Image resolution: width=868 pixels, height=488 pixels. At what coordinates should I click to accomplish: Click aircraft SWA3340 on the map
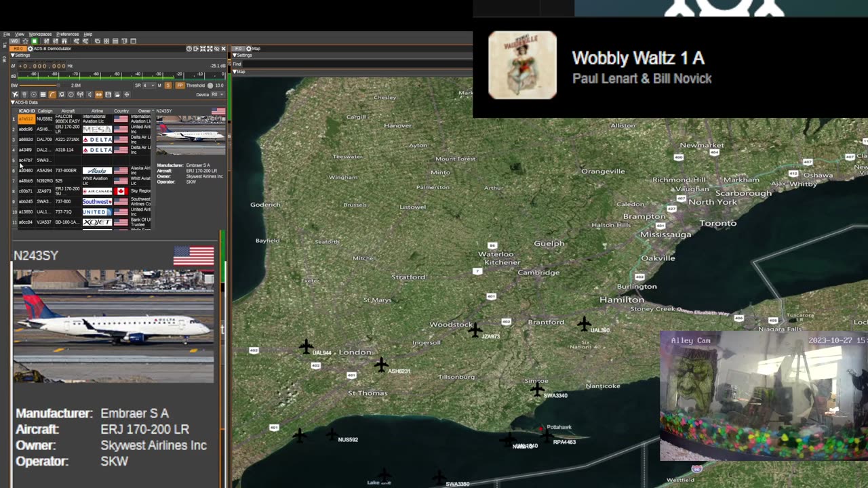tap(537, 389)
